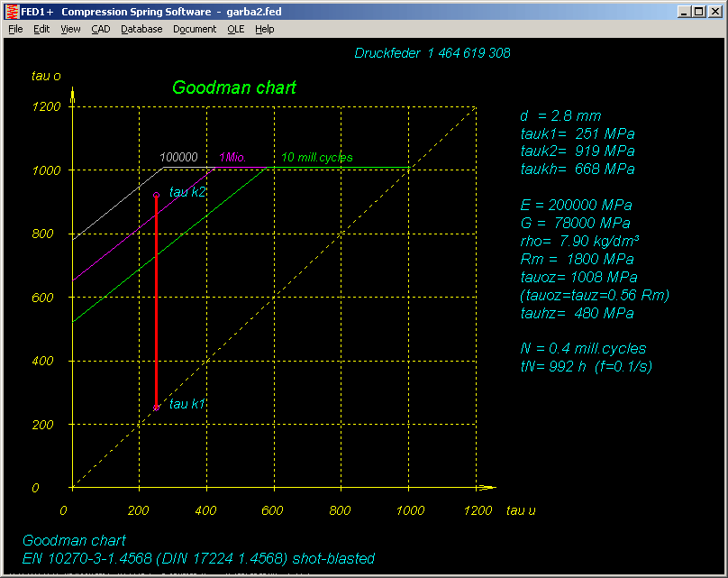Click the green Goodman chart heading
Screen dimensions: 728x578
click(x=234, y=87)
